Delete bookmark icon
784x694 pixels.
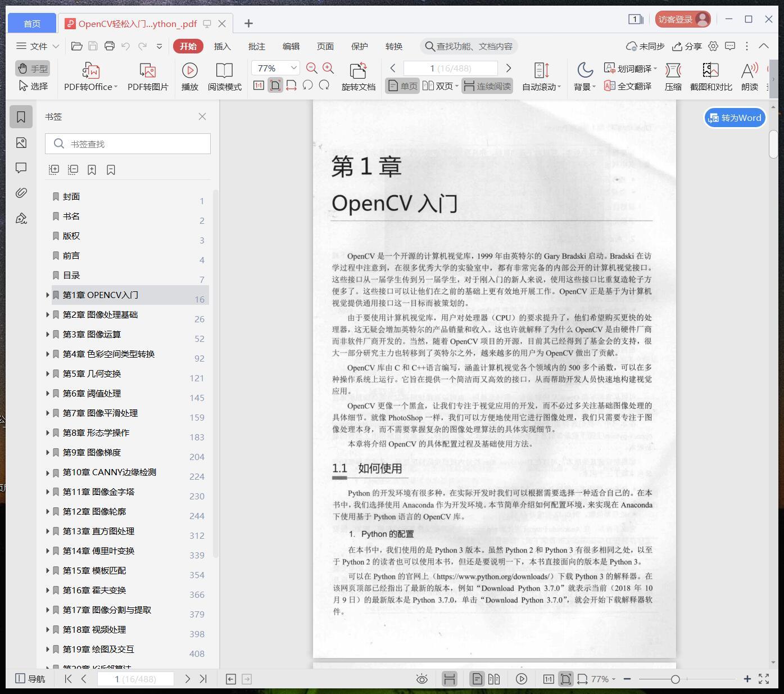tap(111, 169)
